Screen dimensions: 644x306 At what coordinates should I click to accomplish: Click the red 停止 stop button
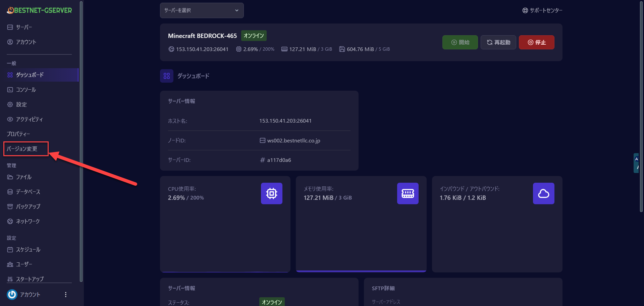click(537, 42)
